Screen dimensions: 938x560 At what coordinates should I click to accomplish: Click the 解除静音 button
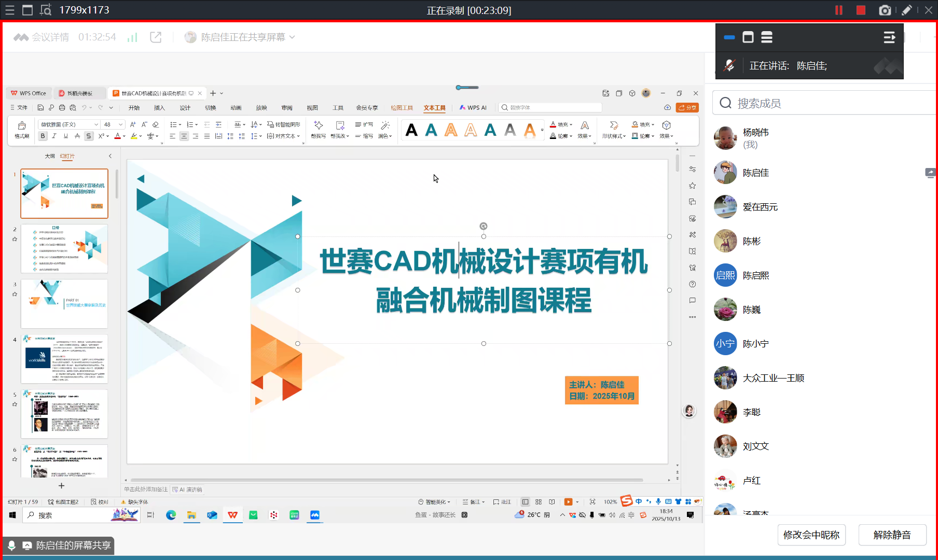[892, 535]
